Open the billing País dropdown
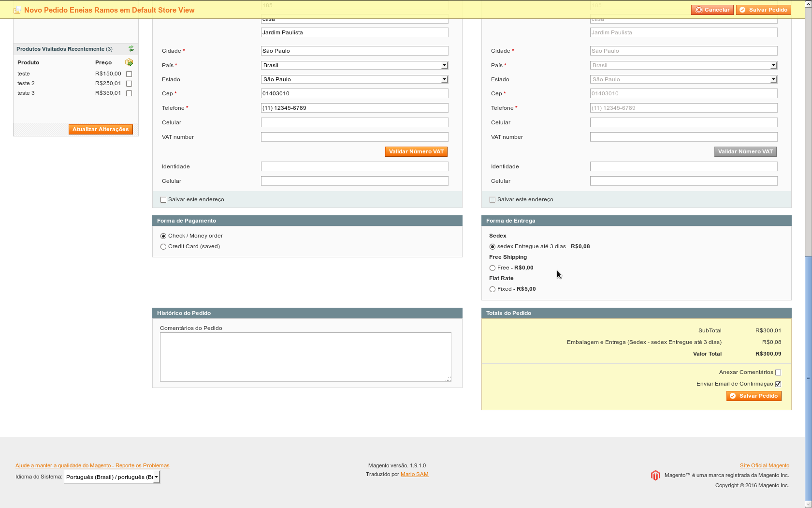 pos(355,65)
